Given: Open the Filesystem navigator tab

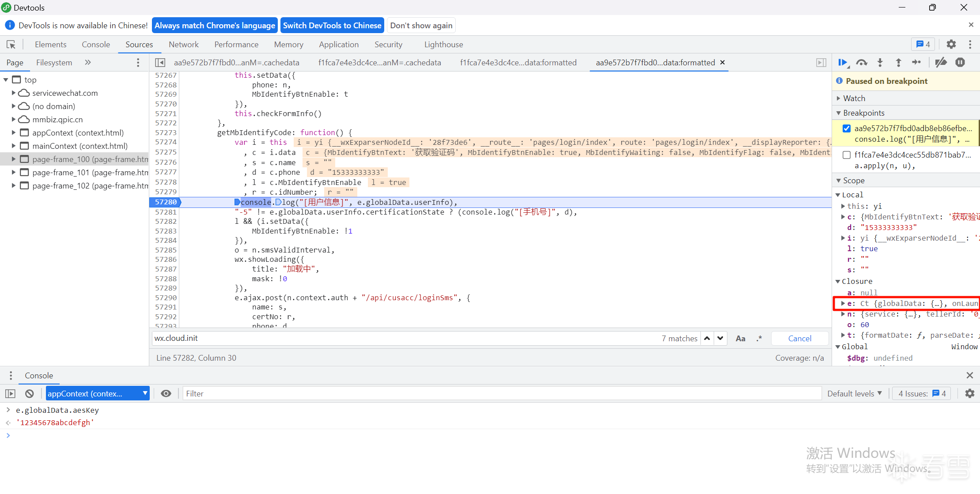Looking at the screenshot, I should pos(54,63).
